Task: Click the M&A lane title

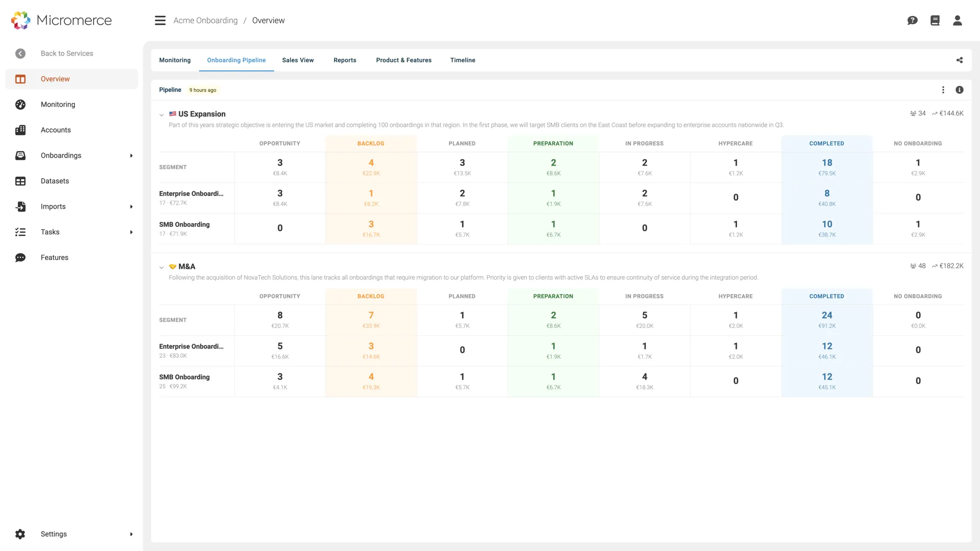Action: coord(187,267)
